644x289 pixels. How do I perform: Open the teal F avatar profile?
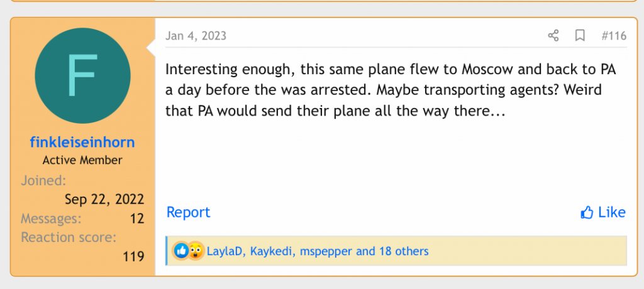[82, 75]
